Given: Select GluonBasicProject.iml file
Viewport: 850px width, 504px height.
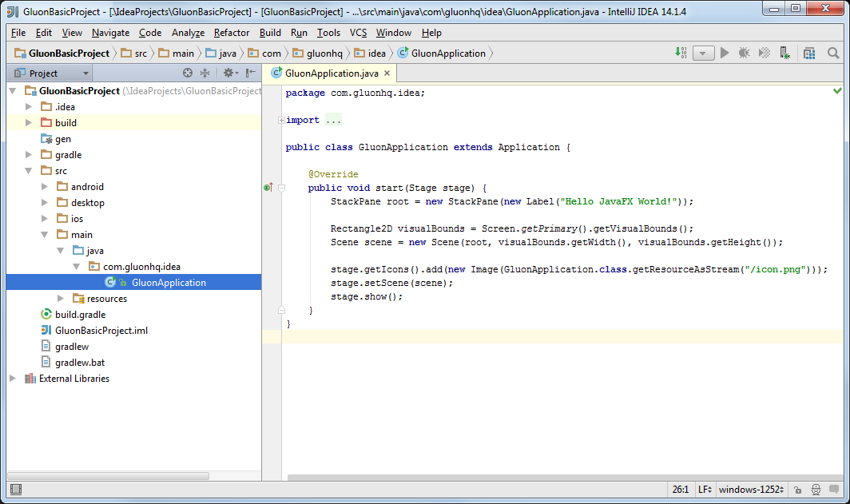Looking at the screenshot, I should (94, 330).
